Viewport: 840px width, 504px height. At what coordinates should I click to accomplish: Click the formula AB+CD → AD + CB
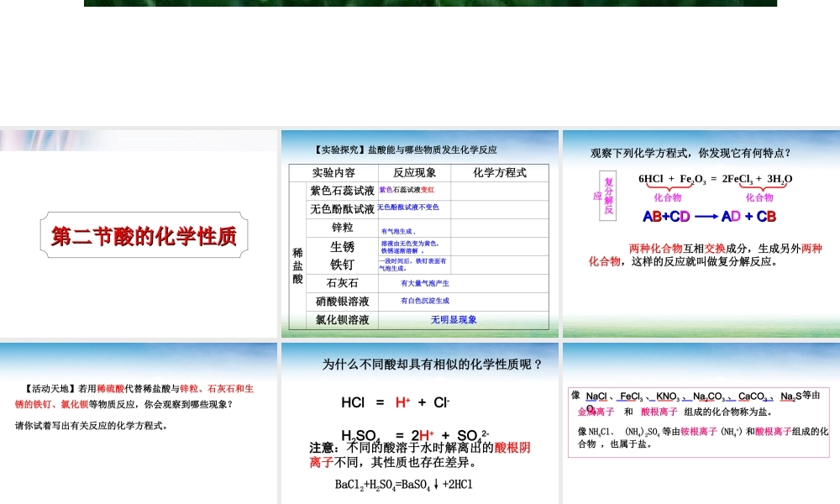pos(709,217)
